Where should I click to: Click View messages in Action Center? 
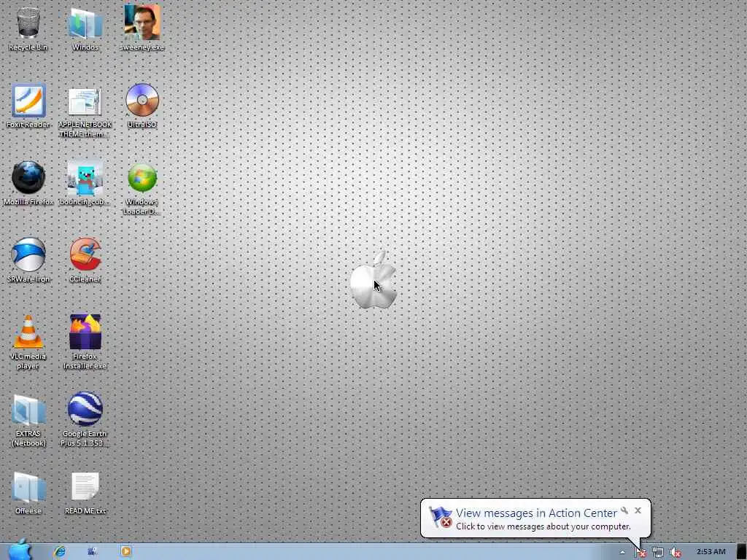tap(536, 513)
